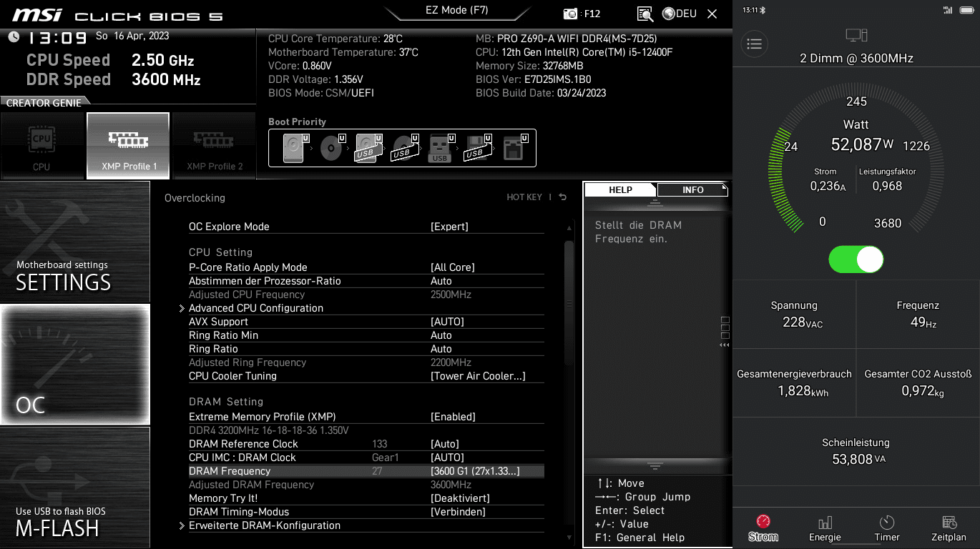980x549 pixels.
Task: Click the HOT KEY label
Action: coord(524,197)
